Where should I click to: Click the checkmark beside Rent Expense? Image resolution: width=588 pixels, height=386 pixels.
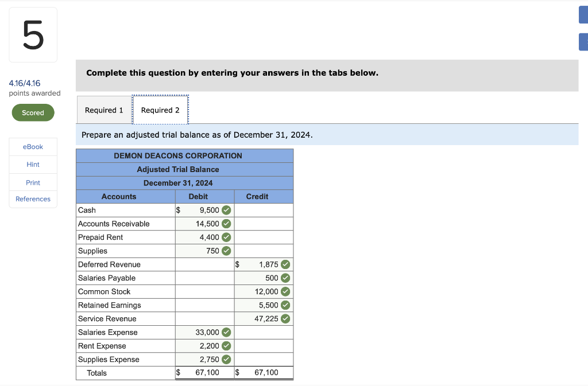click(225, 346)
